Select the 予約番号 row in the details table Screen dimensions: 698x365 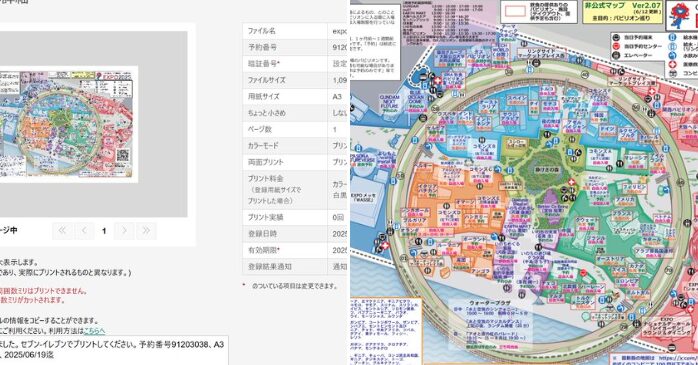click(x=294, y=47)
